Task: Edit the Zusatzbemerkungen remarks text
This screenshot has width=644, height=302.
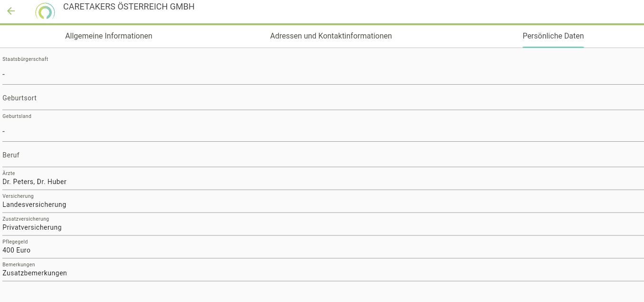Action: point(35,273)
